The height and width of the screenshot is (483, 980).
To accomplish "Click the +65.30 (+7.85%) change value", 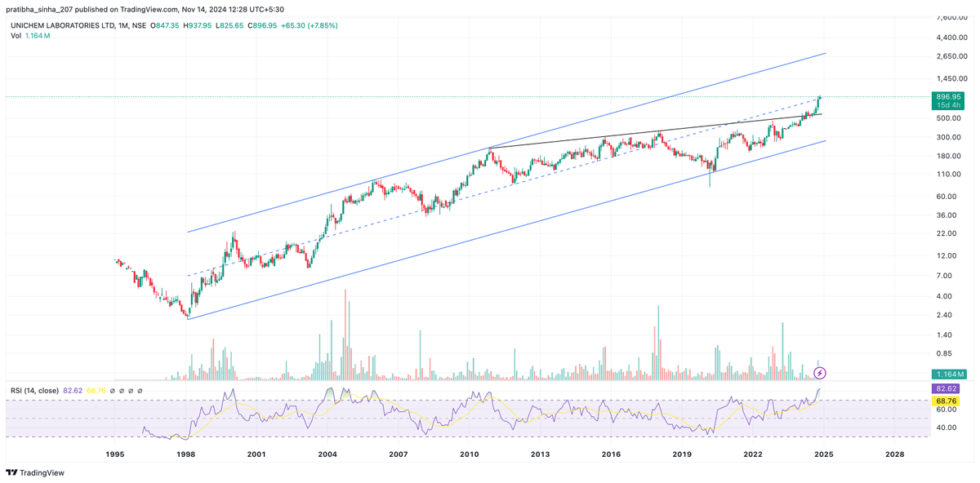I will [309, 25].
